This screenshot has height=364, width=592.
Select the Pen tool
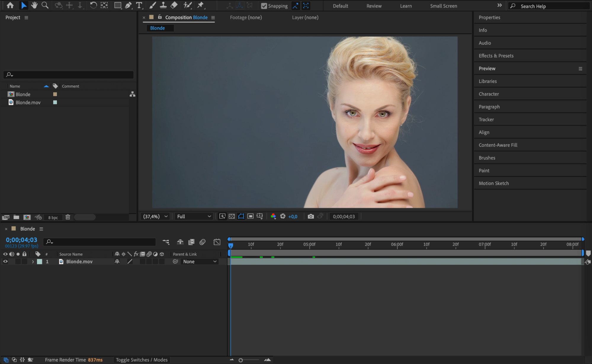click(x=128, y=5)
